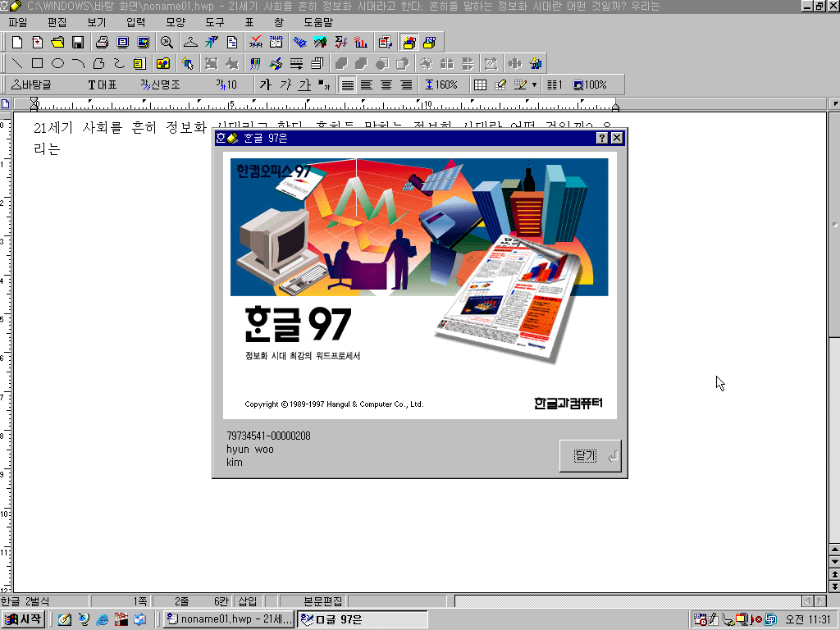Open Internet Explorer from quick launch

102,619
